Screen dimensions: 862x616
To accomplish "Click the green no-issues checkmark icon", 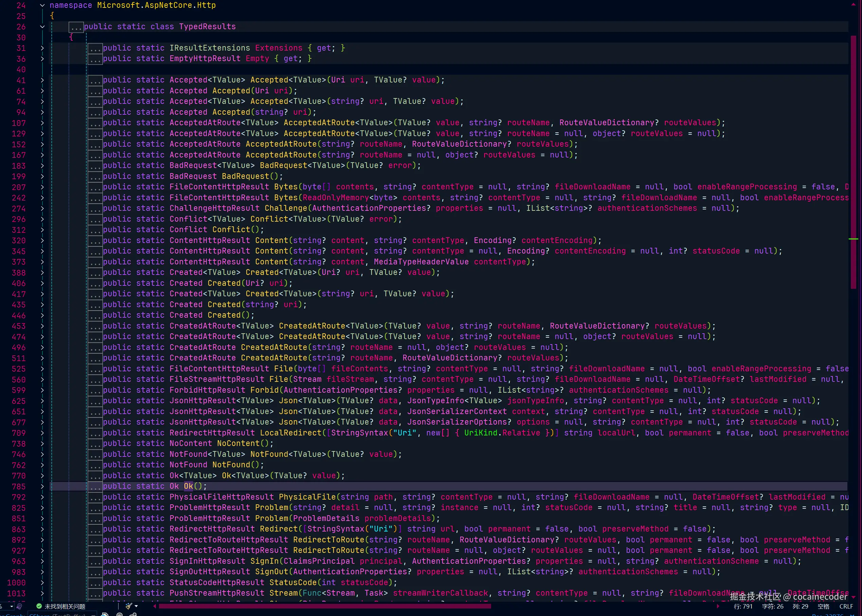I will (39, 606).
